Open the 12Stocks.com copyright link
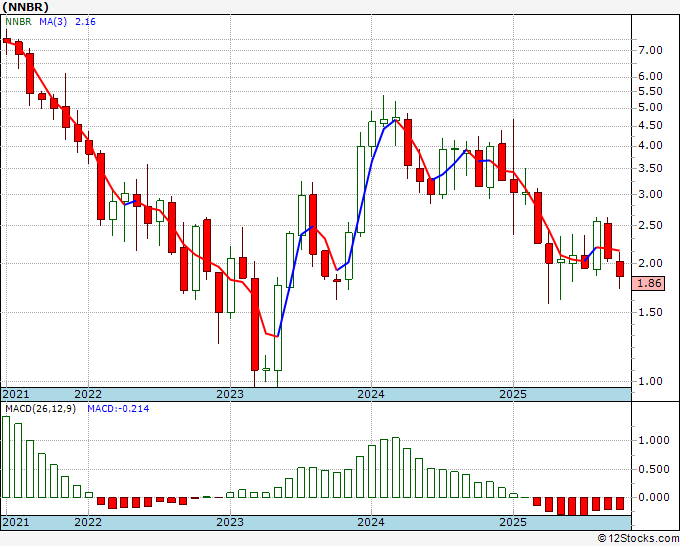This screenshot has height=546, width=680. coord(638,539)
